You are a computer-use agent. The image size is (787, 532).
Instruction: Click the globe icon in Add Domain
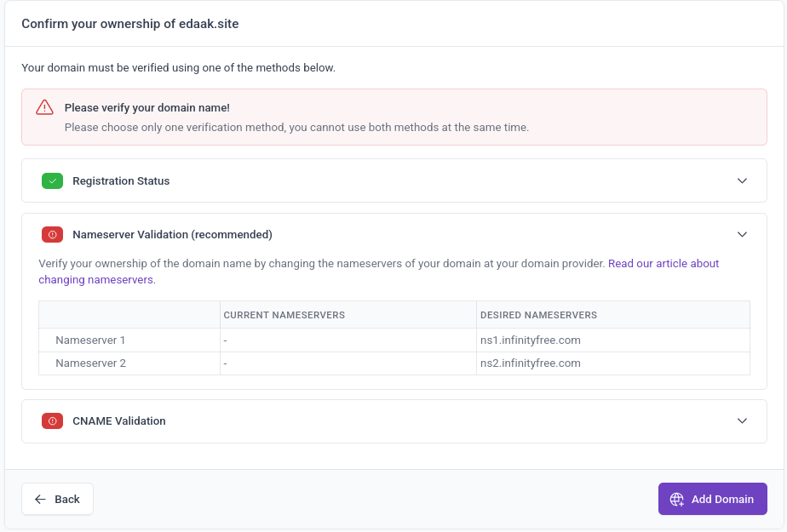(x=677, y=500)
